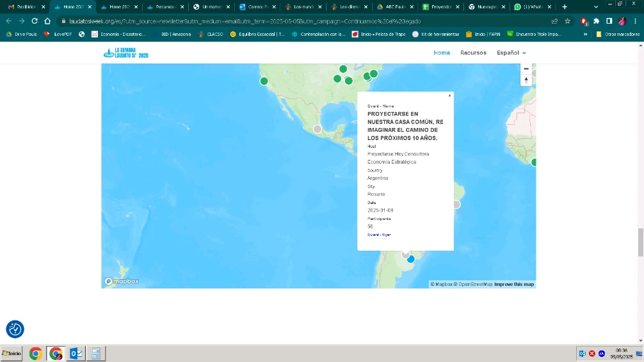
Task: Click the Laudato Si' Week 2025 logo
Action: coord(126,53)
